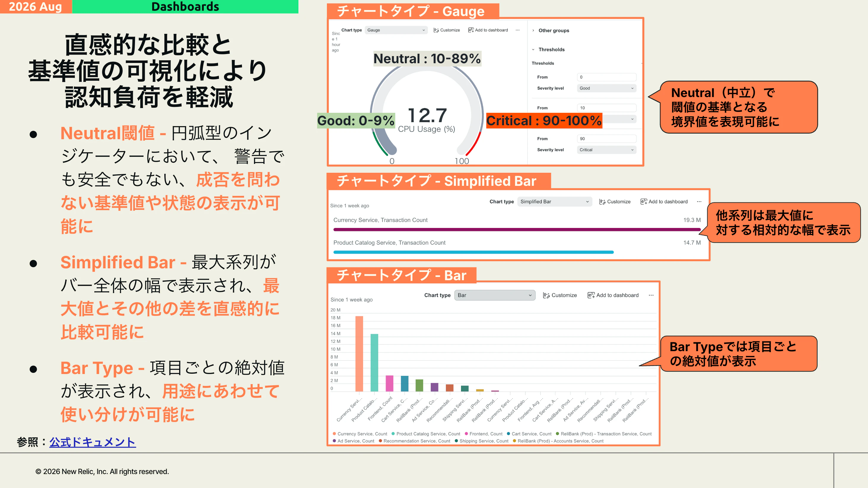Click Customize in the Simplified Bar panel
The image size is (868, 488).
615,201
